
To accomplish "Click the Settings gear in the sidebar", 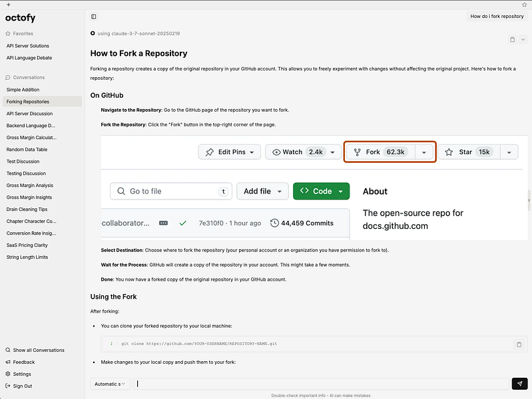I will click(8, 374).
